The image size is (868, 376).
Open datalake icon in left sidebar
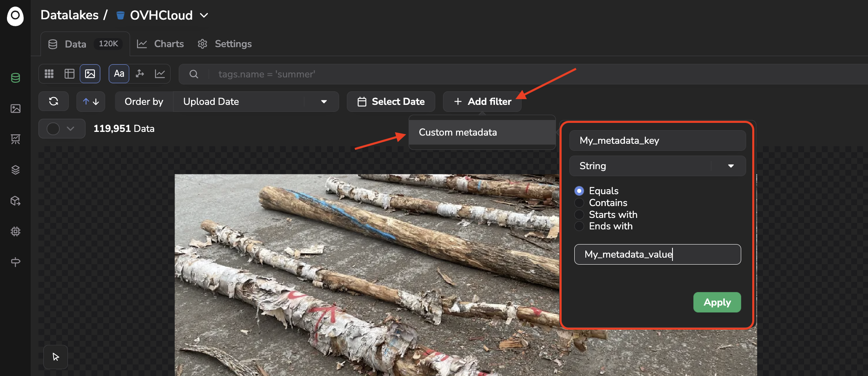16,78
